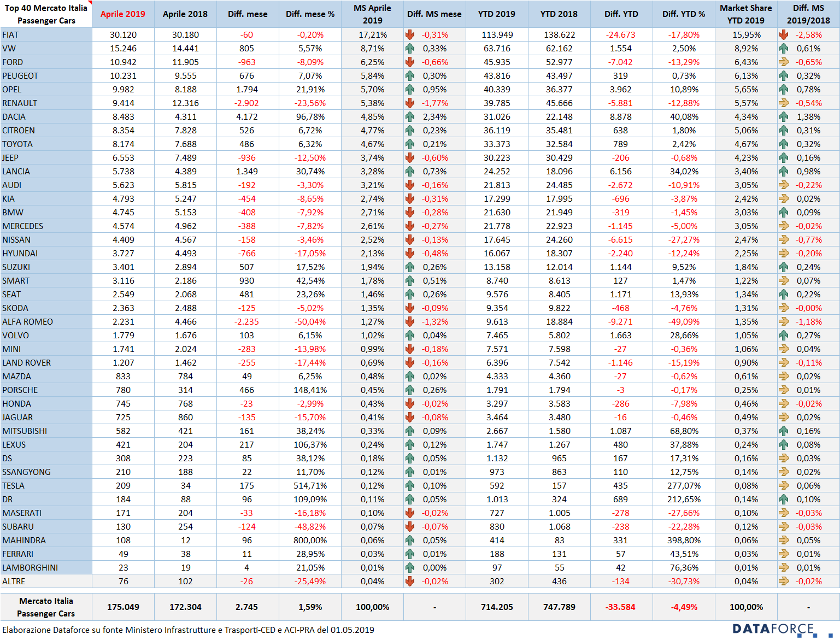Click the yellow sideways arrow in FORD's Diff. MS 2019/2018 cell
This screenshot has width=840, height=640.
(784, 62)
